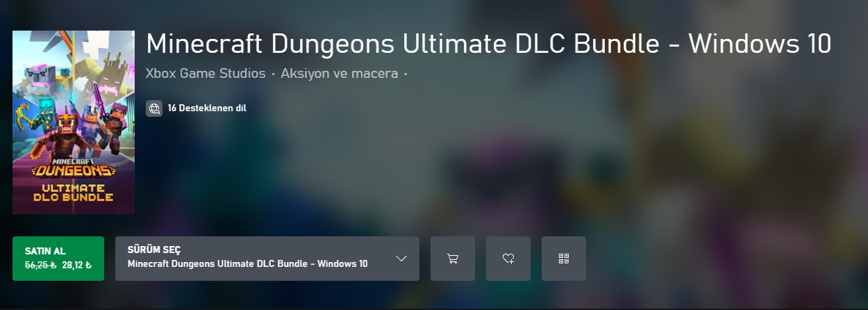868x310 pixels.
Task: Open the game cover art thumbnail
Action: click(x=74, y=122)
